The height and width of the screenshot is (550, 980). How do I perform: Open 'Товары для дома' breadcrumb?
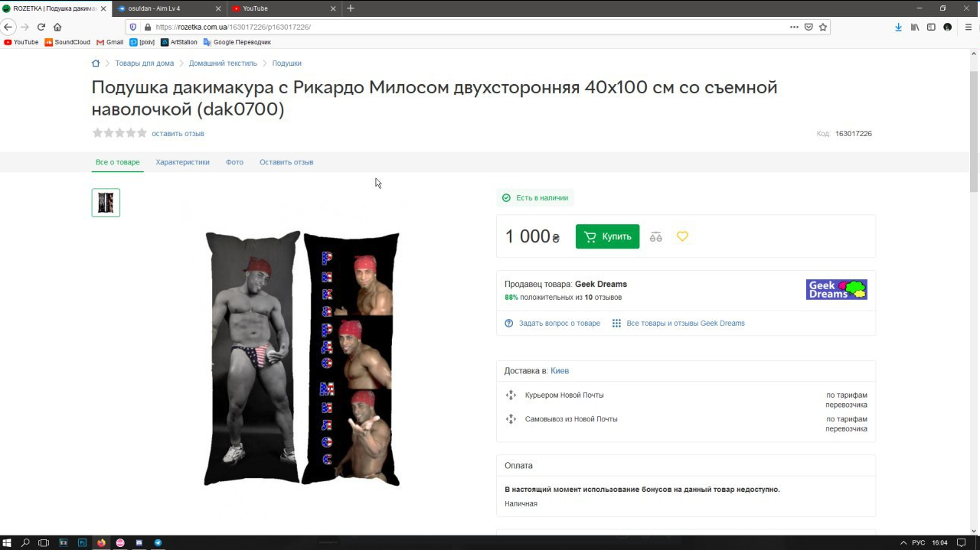click(145, 63)
